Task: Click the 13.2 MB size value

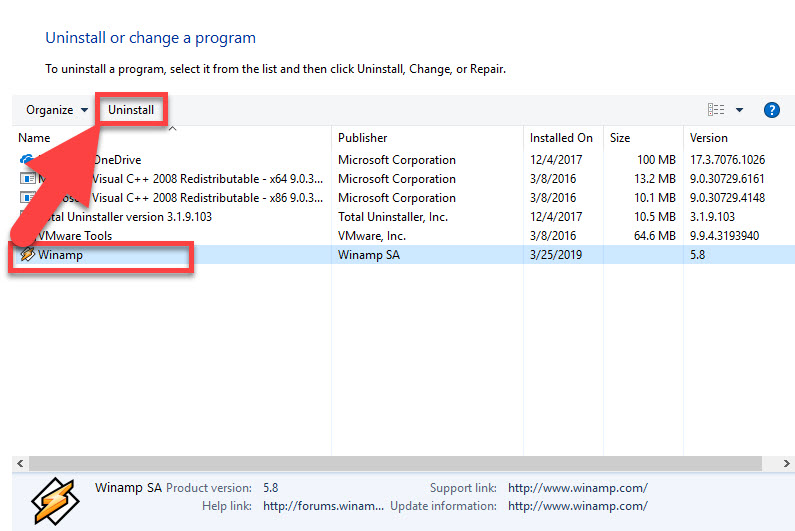Action: (x=655, y=179)
